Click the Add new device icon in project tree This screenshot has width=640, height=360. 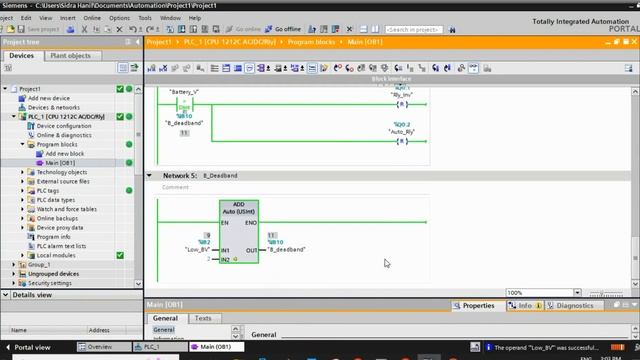(22, 98)
